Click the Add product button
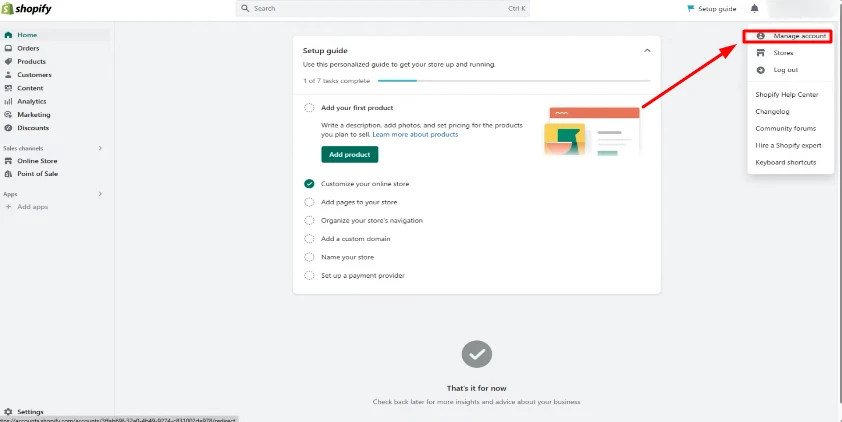842x422 pixels. point(350,155)
